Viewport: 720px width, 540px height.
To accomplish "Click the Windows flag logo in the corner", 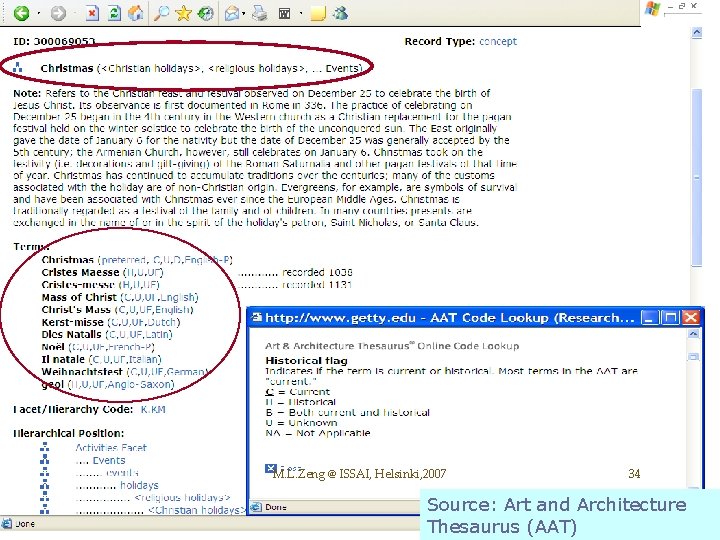I will click(x=652, y=9).
